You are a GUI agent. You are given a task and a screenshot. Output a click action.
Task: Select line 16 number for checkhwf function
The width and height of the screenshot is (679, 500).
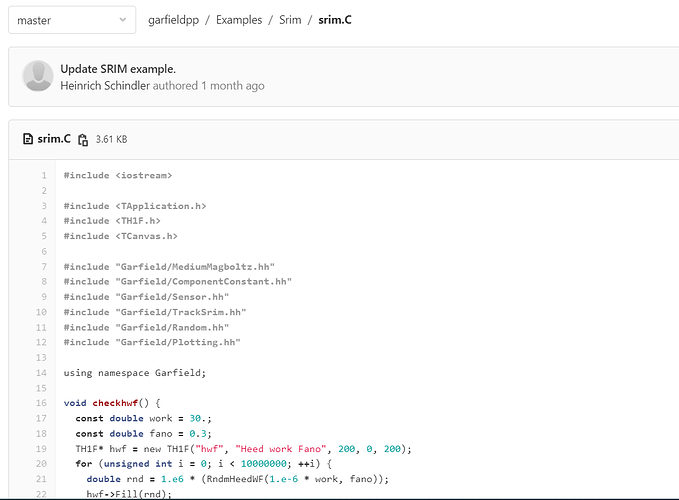pyautogui.click(x=41, y=403)
